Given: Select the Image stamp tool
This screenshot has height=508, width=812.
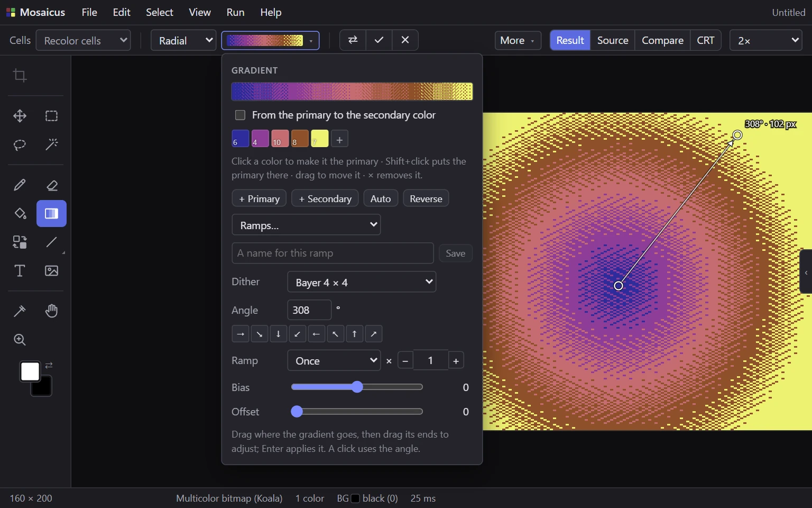Looking at the screenshot, I should 51,271.
